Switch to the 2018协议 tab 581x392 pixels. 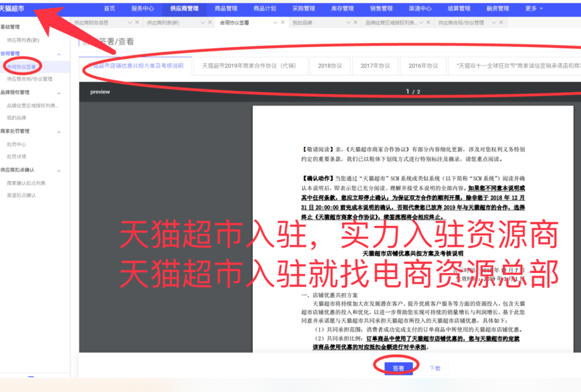point(330,66)
